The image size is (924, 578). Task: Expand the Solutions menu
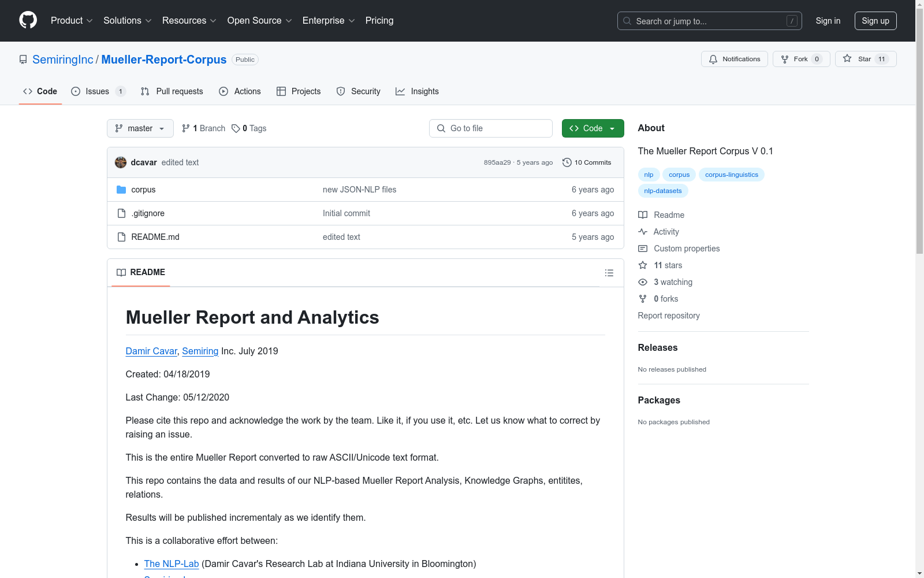coord(128,21)
